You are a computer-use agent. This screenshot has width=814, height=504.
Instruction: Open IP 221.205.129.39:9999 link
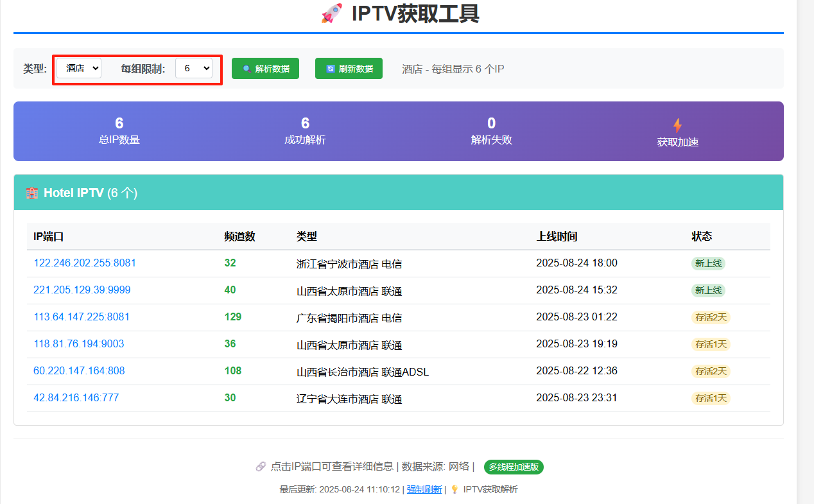[82, 290]
